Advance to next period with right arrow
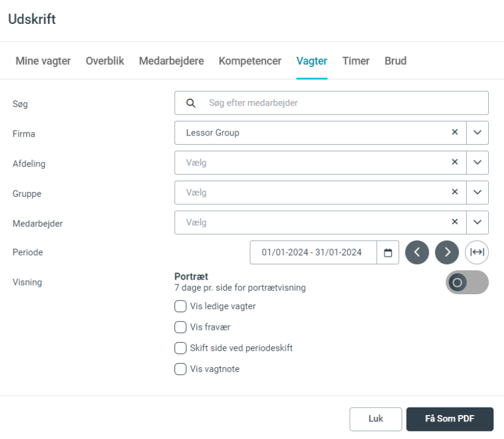This screenshot has width=504, height=439. point(447,252)
